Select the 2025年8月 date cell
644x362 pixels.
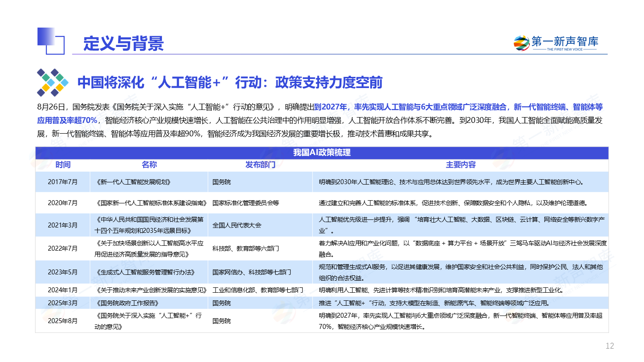click(63, 321)
